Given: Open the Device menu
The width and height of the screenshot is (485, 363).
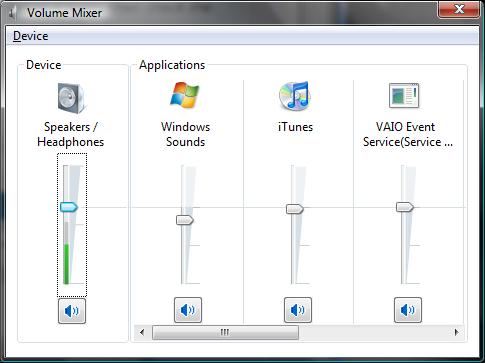Looking at the screenshot, I should click(x=30, y=36).
